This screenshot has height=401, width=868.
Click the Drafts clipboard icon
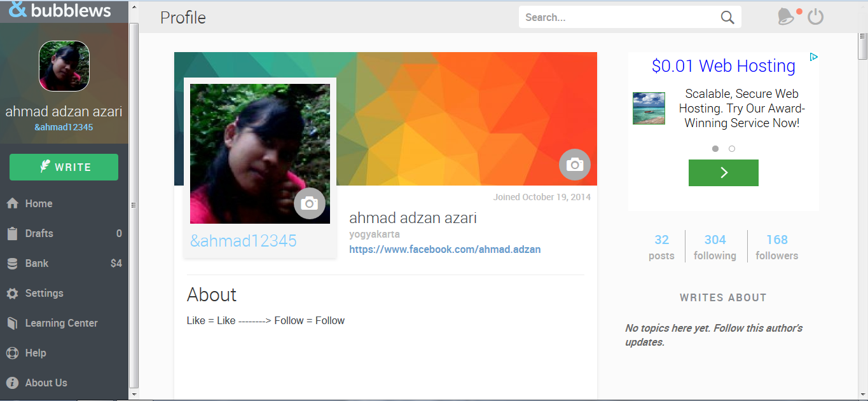(12, 233)
